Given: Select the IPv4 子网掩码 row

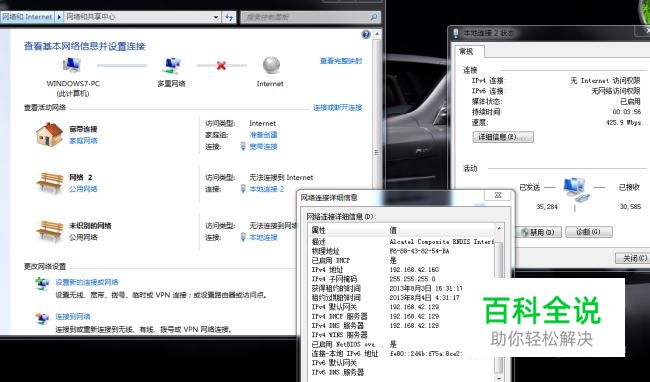Looking at the screenshot, I should coord(402,279).
